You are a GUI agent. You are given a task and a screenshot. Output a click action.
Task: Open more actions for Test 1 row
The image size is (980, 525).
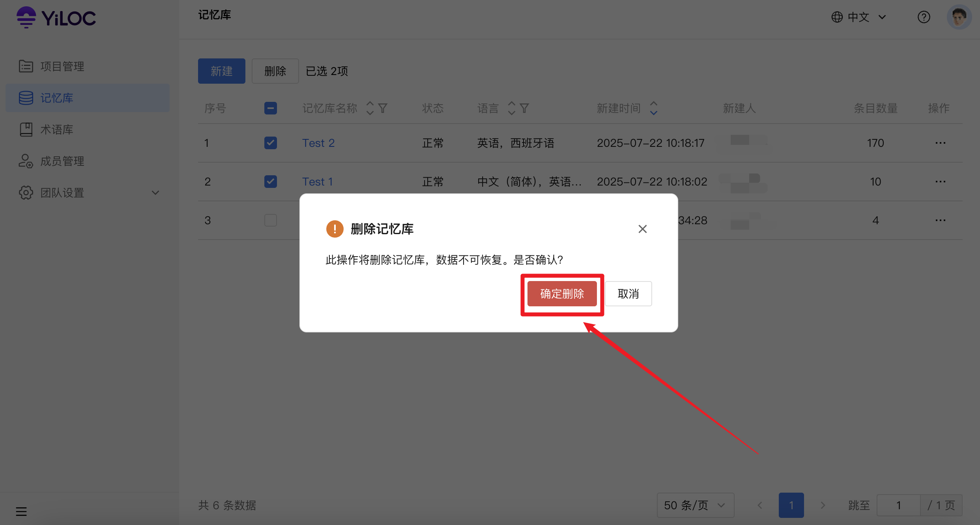[x=941, y=182]
